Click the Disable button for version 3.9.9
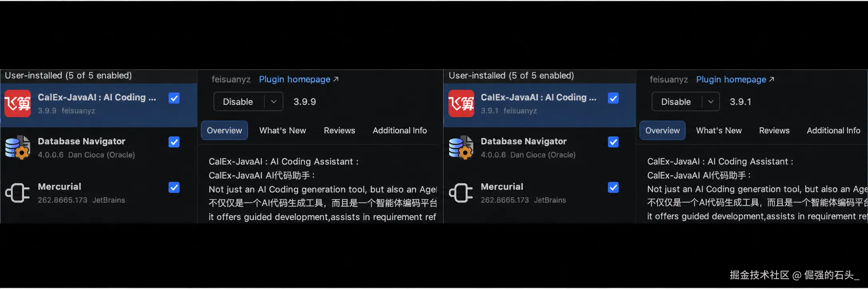 pyautogui.click(x=238, y=102)
